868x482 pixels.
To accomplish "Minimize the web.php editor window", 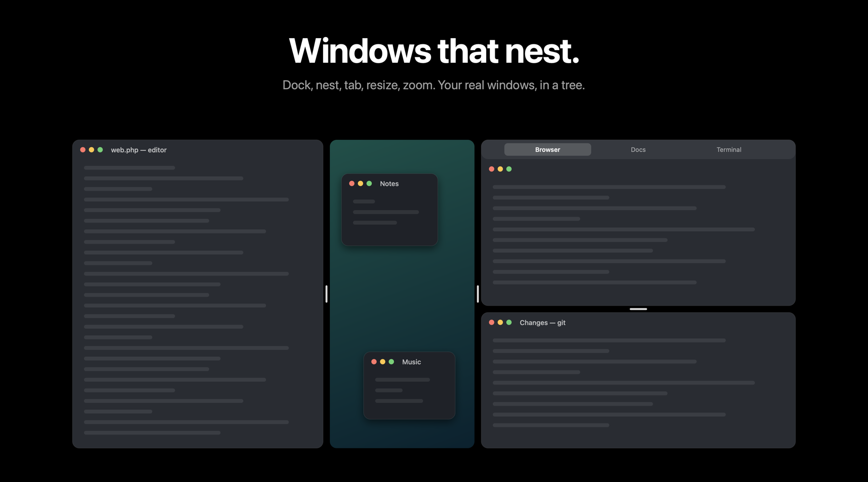I will [x=92, y=150].
